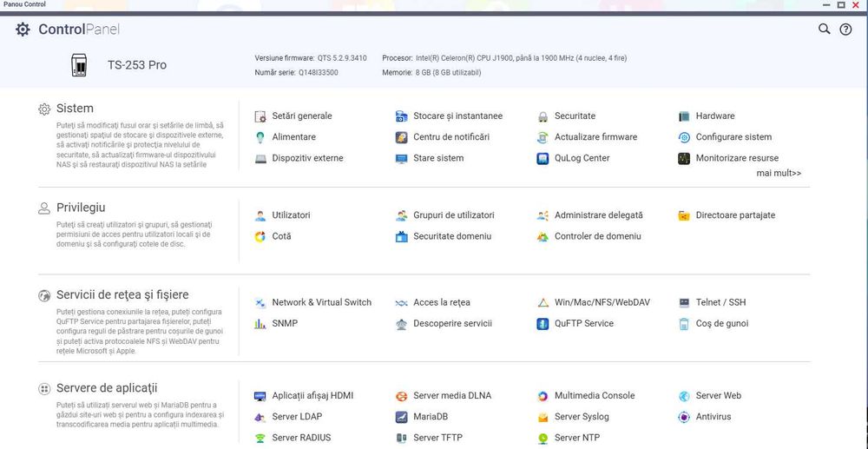Open the Monitorizare resurse icon

[684, 158]
